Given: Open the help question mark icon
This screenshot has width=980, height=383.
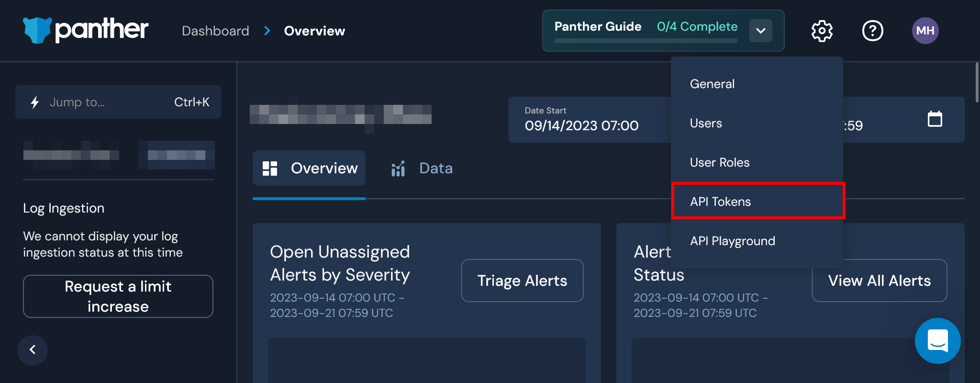Looking at the screenshot, I should point(872,31).
